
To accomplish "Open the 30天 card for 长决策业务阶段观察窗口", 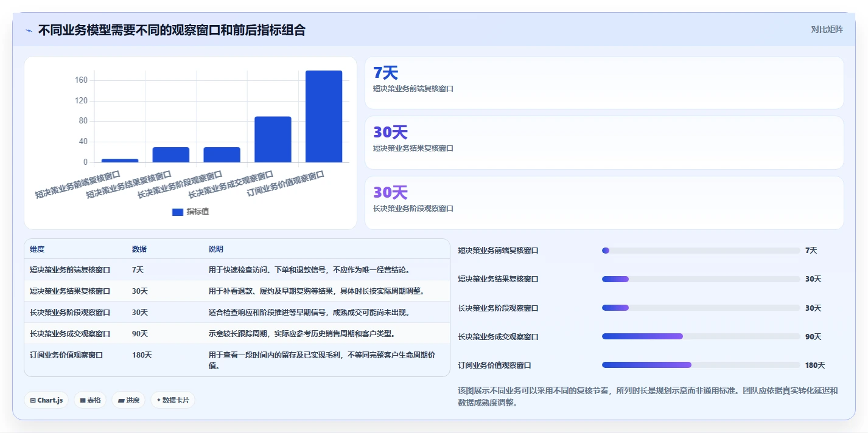I will point(604,203).
